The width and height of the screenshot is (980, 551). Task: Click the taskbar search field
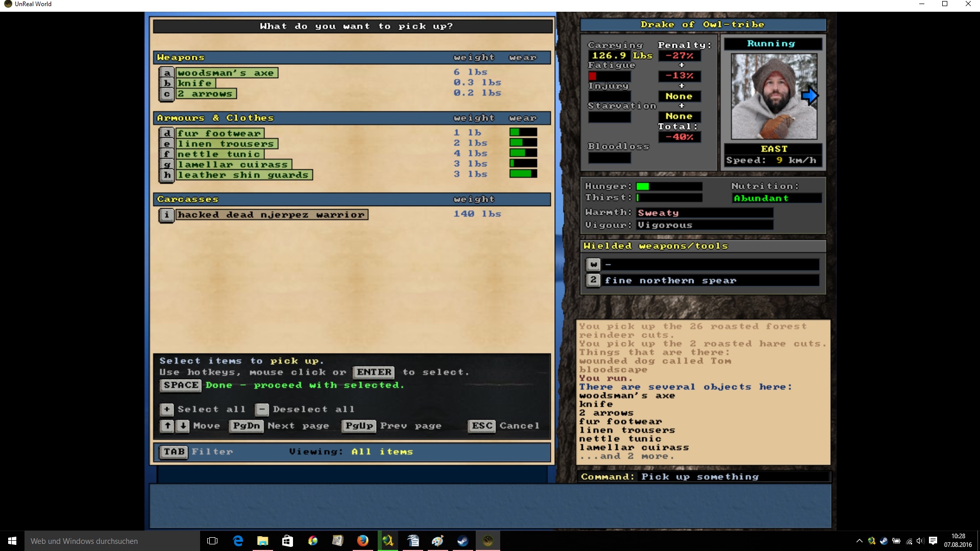pyautogui.click(x=112, y=541)
